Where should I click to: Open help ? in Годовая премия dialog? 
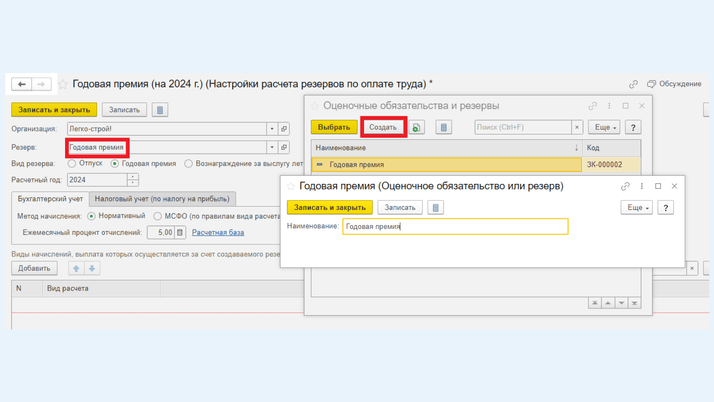tap(666, 208)
